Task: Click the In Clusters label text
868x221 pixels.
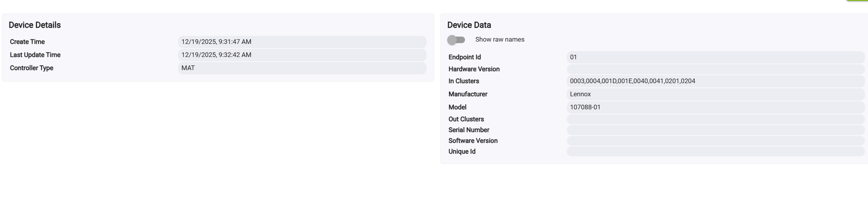Action: coord(463,81)
